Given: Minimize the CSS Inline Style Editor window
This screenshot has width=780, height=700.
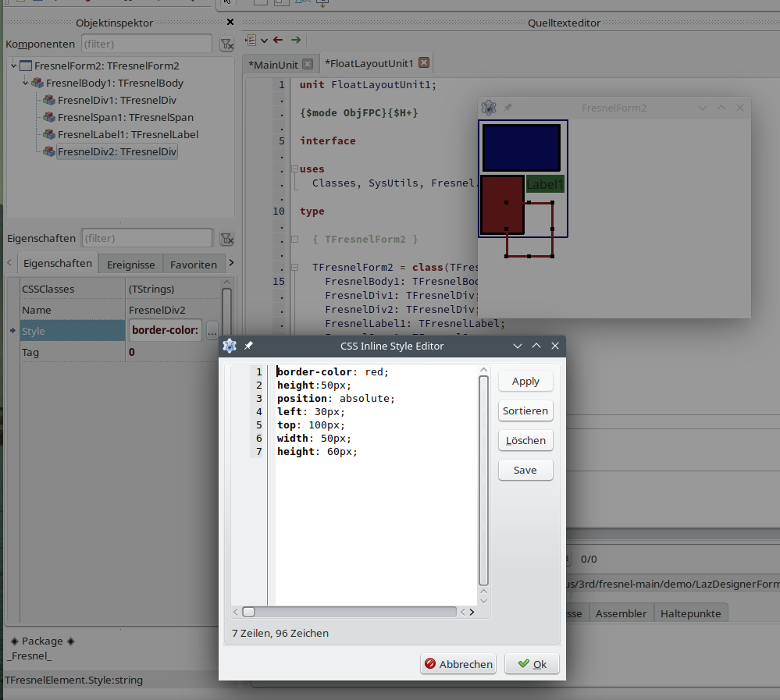Looking at the screenshot, I should coord(518,346).
